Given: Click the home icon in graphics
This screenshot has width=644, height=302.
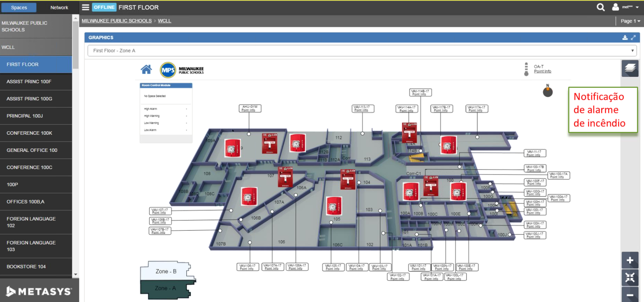Looking at the screenshot, I should pyautogui.click(x=146, y=69).
